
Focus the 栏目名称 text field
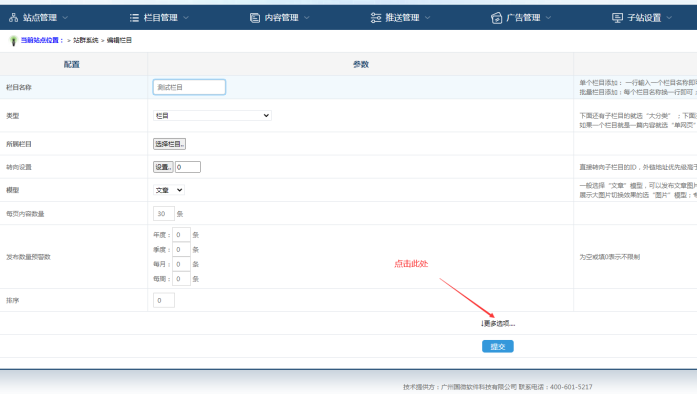(189, 87)
